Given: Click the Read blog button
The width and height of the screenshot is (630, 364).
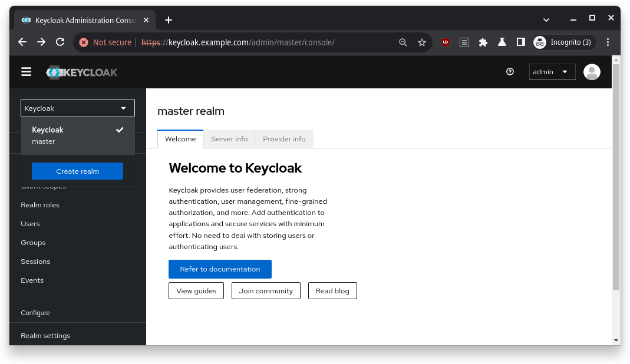Looking at the screenshot, I should (x=332, y=291).
